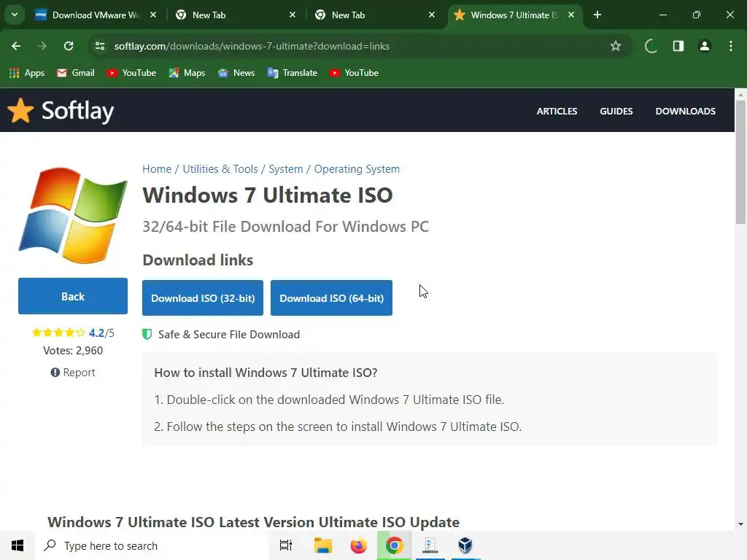Go forward with the forward arrow
Image resolution: width=747 pixels, height=560 pixels.
[x=42, y=46]
